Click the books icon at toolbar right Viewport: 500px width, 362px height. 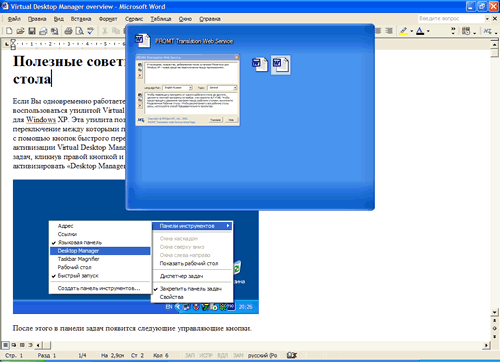pos(466,31)
